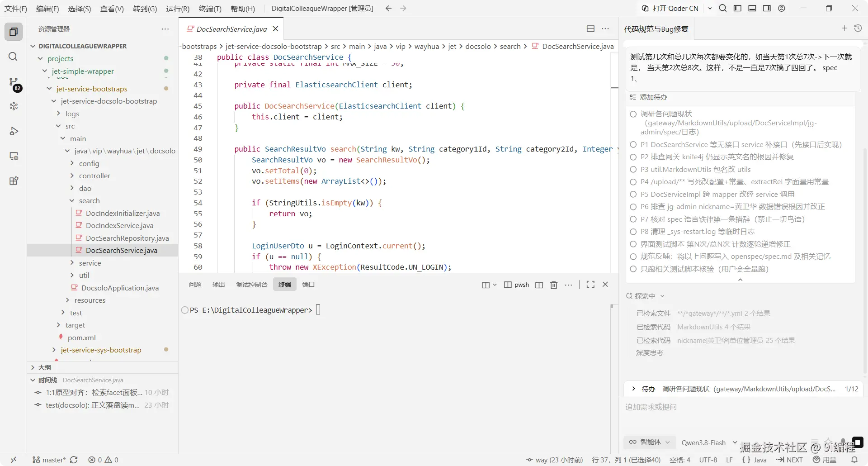The width and height of the screenshot is (868, 466).
Task: Open Source Control view with 82 badge
Action: (14, 83)
